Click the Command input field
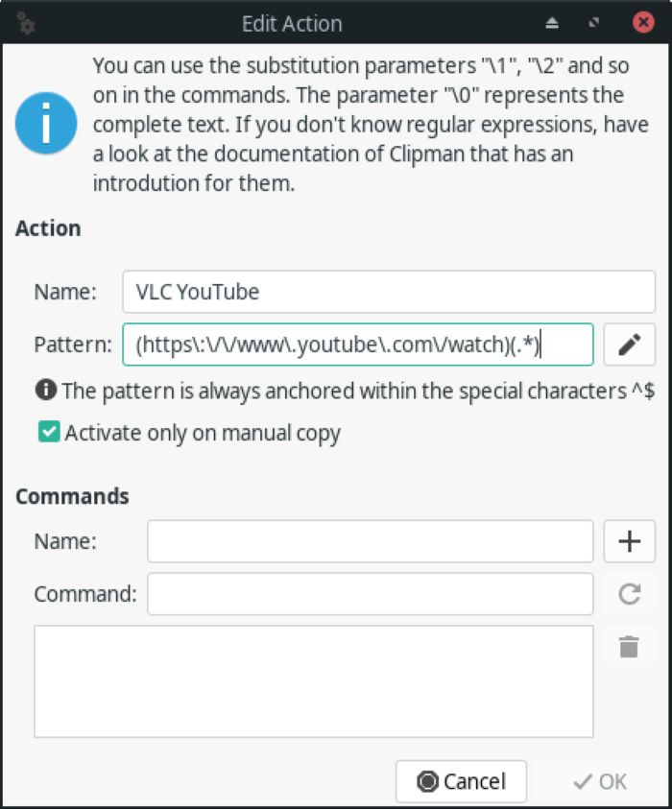Image resolution: width=672 pixels, height=809 pixels. [x=370, y=594]
